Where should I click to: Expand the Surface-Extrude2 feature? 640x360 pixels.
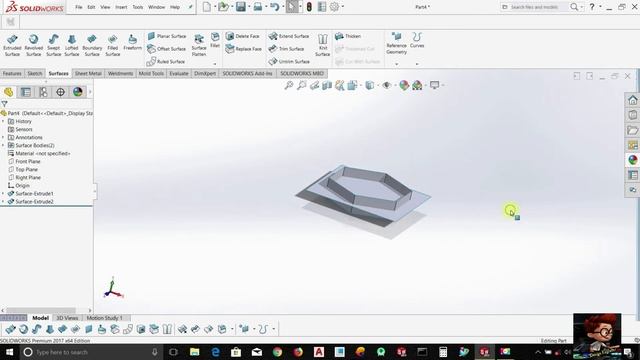[x=3, y=202]
